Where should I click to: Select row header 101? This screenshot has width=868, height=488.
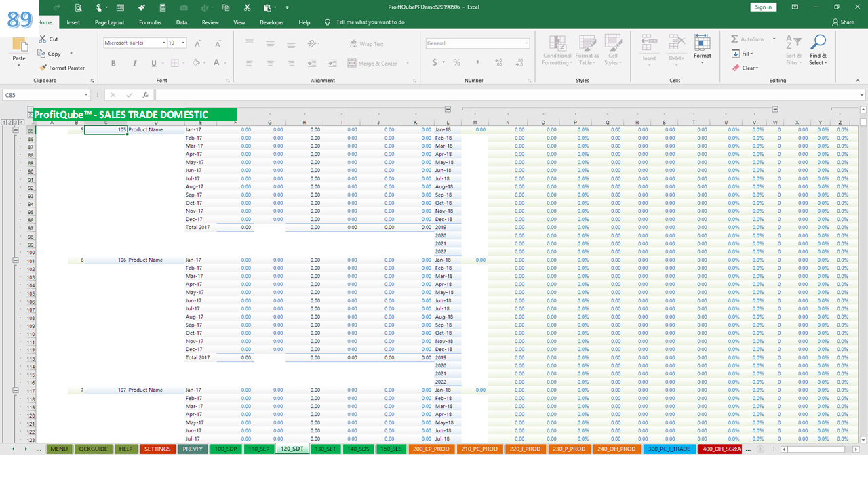[31, 261]
